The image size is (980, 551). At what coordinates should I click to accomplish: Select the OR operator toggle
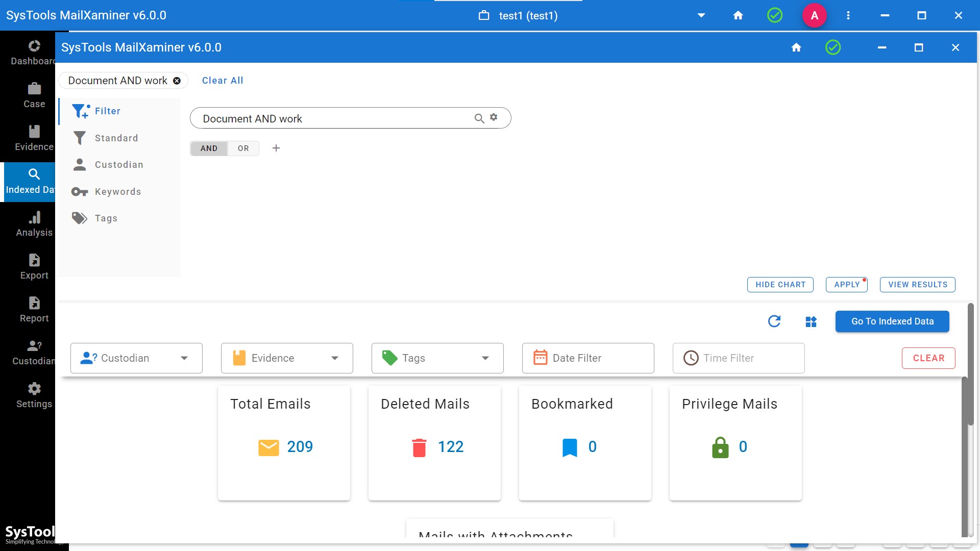point(243,148)
